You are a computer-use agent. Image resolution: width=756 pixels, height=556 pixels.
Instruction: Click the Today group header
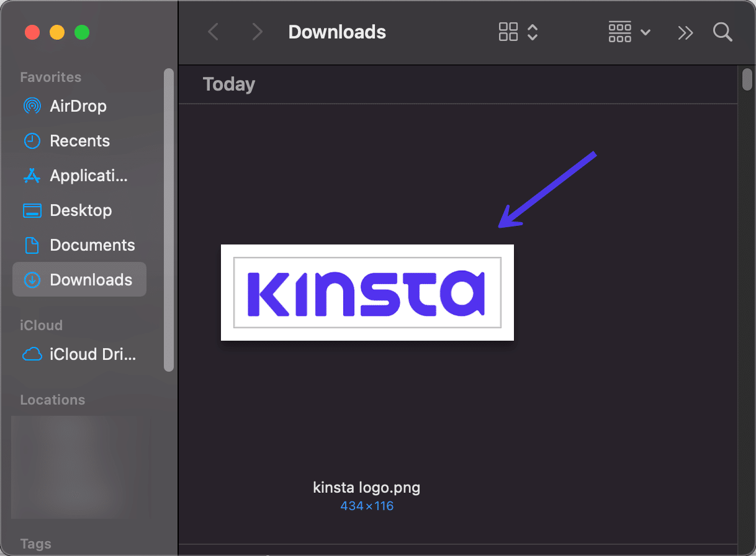click(229, 84)
